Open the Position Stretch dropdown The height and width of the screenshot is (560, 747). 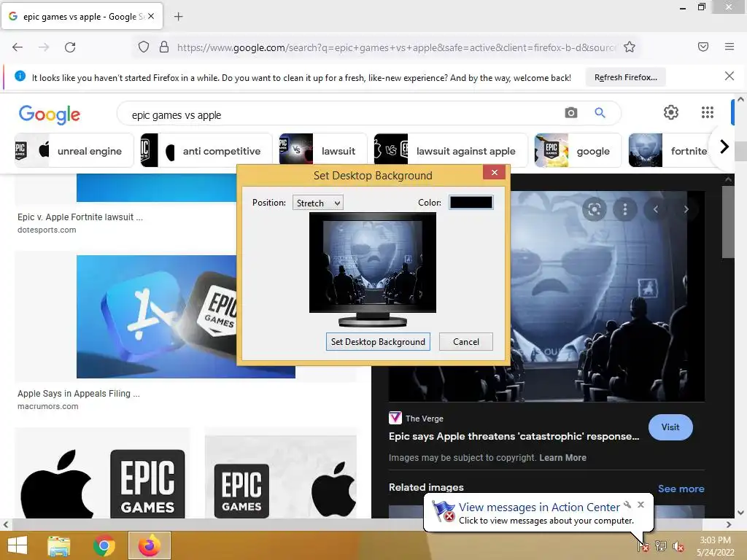pyautogui.click(x=318, y=203)
